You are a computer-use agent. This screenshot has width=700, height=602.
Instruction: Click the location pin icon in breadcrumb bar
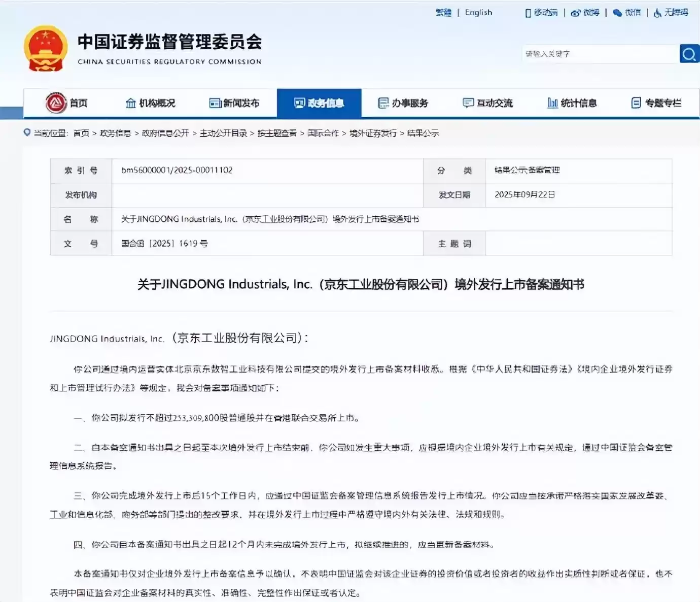pyautogui.click(x=26, y=133)
